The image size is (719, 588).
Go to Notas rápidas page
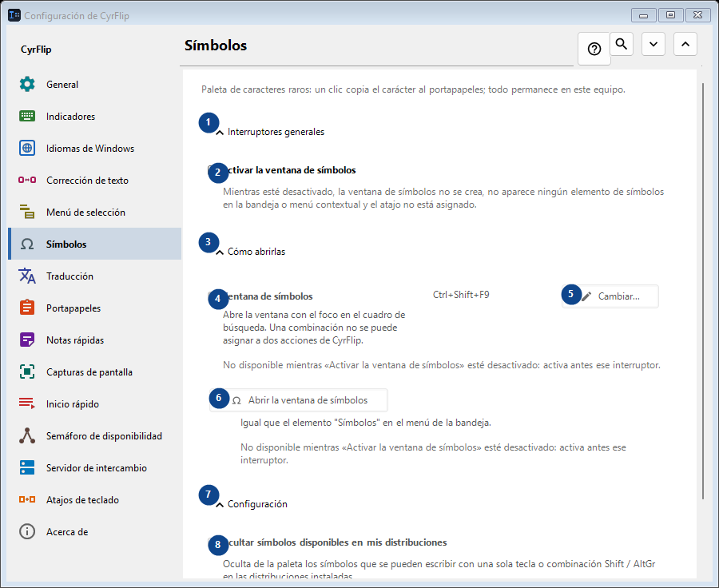(x=95, y=340)
